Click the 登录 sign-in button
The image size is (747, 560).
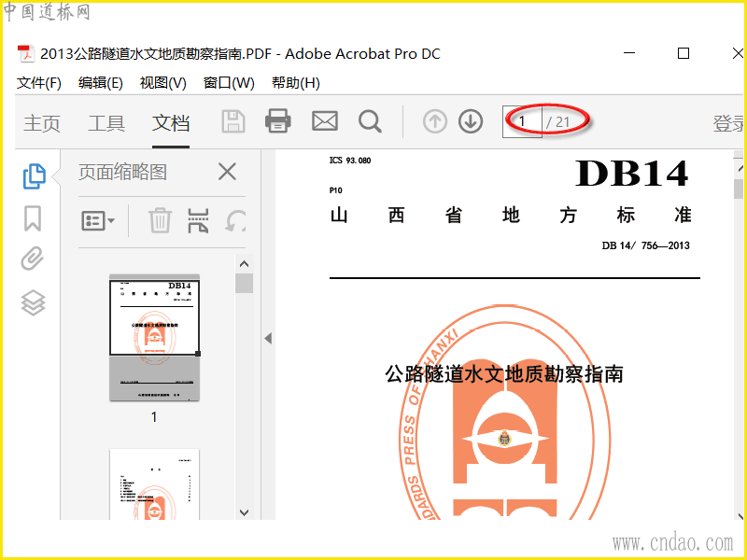coord(728,123)
